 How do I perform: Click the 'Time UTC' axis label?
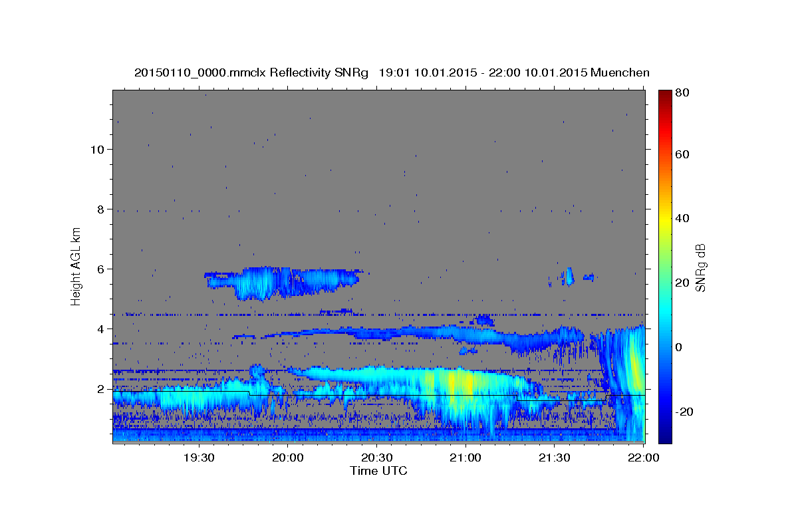[378, 471]
